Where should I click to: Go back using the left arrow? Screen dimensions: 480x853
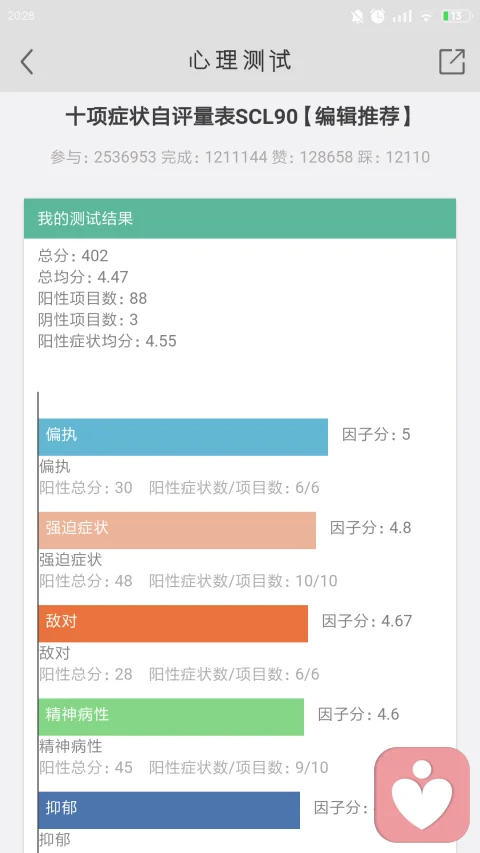[x=27, y=61]
